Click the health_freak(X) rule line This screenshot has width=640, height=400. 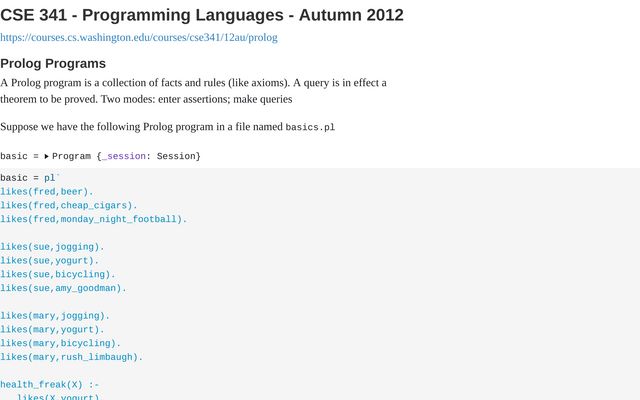50,384
